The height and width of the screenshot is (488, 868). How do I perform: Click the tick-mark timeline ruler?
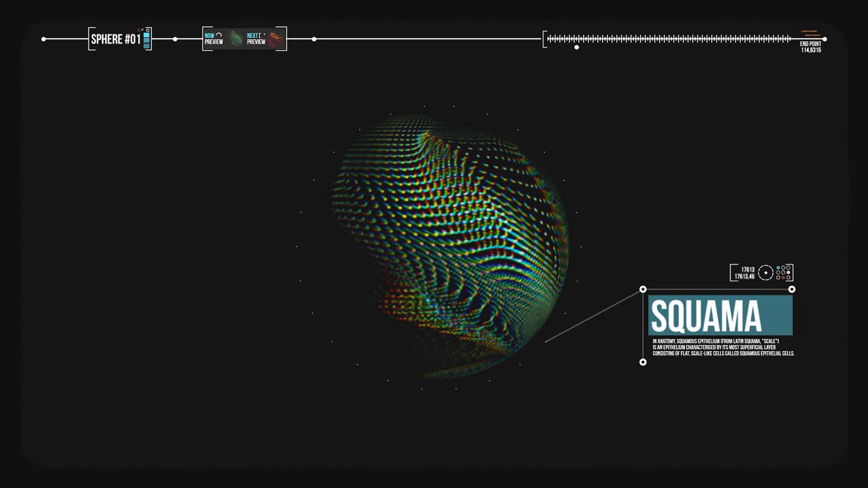(x=669, y=39)
